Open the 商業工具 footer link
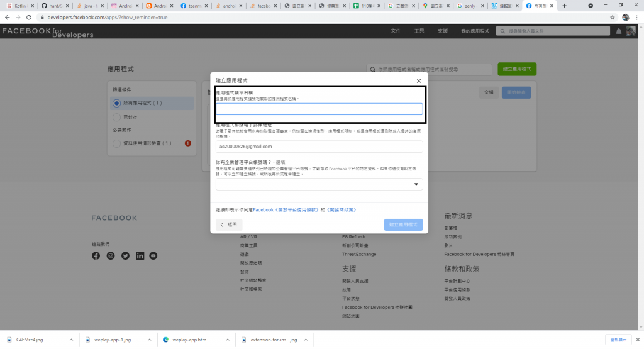 click(248, 245)
